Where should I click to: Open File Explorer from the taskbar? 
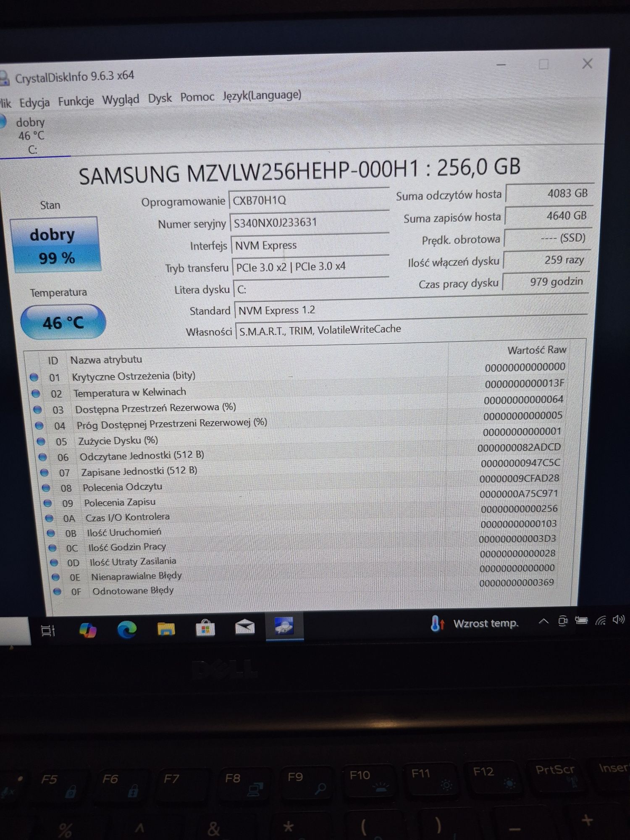166,629
